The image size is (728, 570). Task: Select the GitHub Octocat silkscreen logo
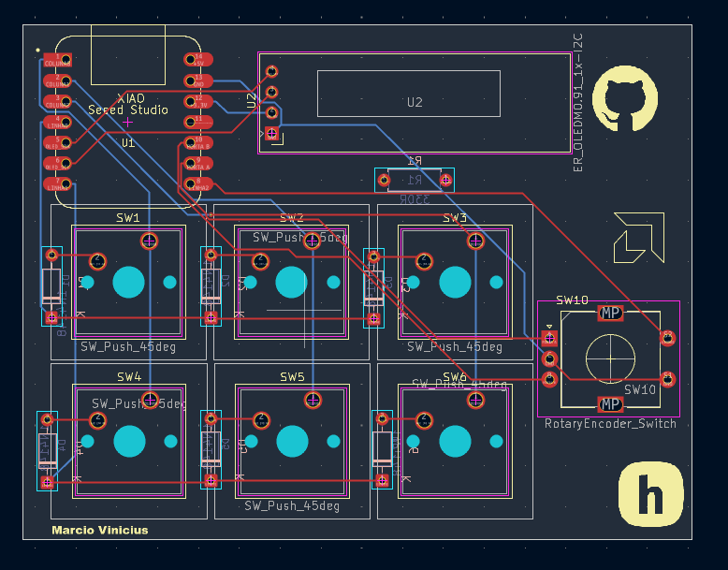coord(625,99)
